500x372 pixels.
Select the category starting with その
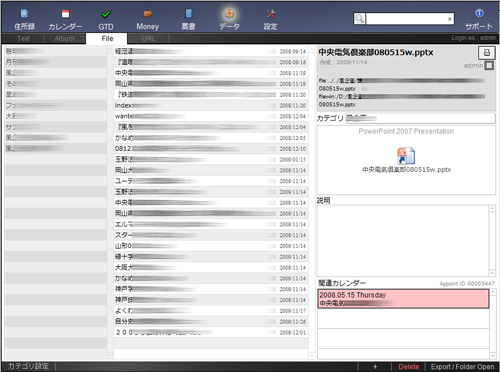[55, 83]
